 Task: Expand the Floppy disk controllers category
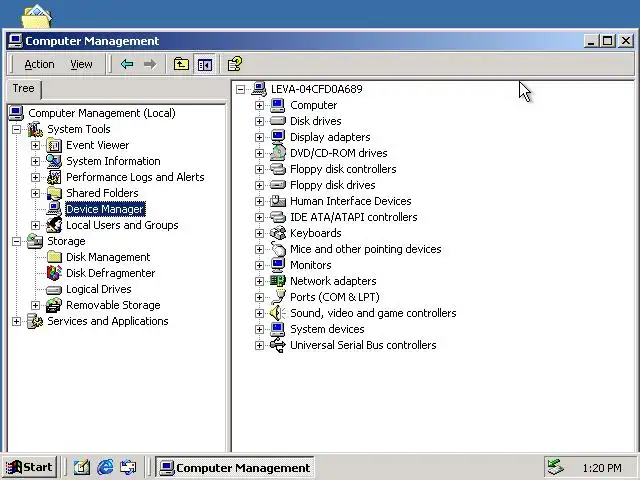point(259,169)
